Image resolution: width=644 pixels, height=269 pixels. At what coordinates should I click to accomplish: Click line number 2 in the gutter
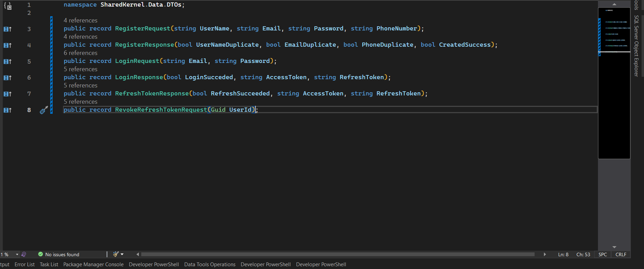click(29, 13)
